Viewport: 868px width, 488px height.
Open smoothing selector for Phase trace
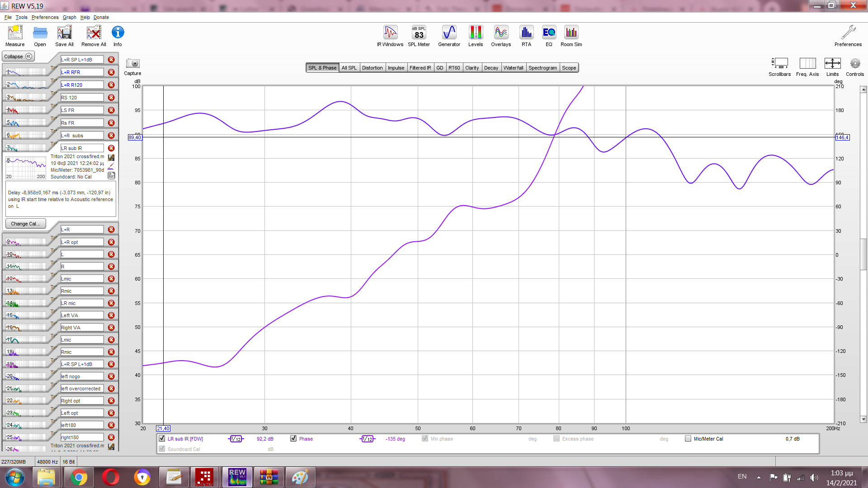click(368, 439)
